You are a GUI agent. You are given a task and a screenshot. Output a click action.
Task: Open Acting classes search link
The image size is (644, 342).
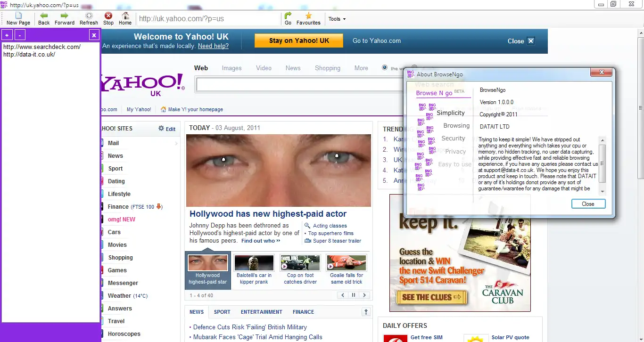click(330, 226)
